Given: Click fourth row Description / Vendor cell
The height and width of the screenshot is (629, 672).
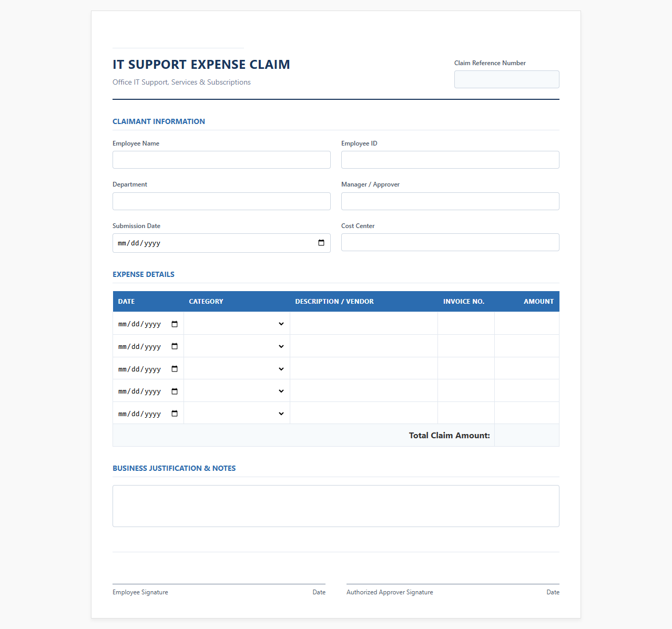Looking at the screenshot, I should (364, 391).
